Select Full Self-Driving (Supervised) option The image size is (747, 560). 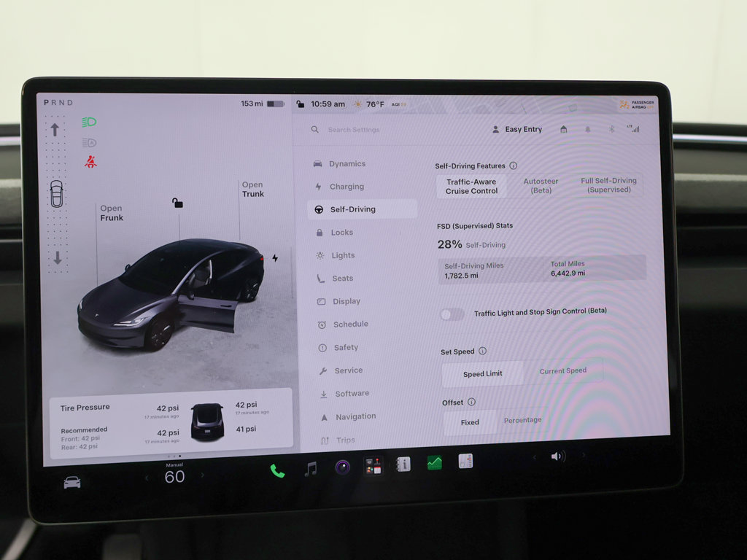point(608,184)
